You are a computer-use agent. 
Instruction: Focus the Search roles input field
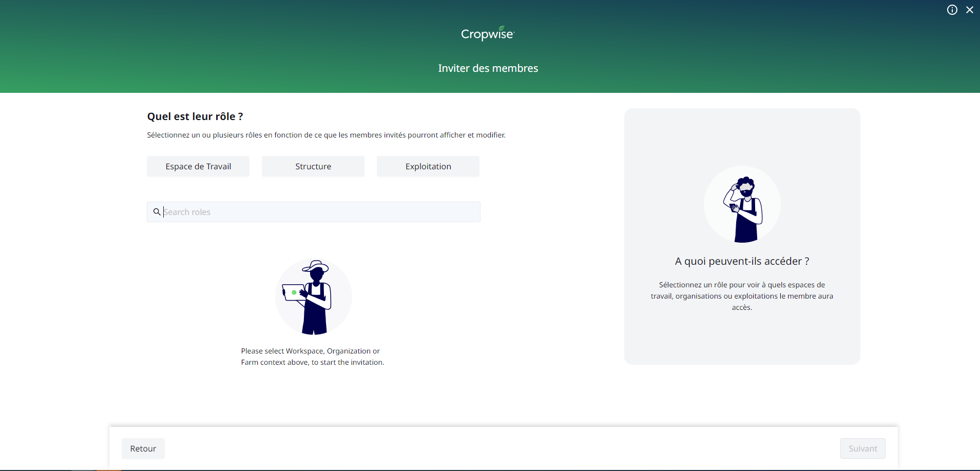tap(318, 212)
